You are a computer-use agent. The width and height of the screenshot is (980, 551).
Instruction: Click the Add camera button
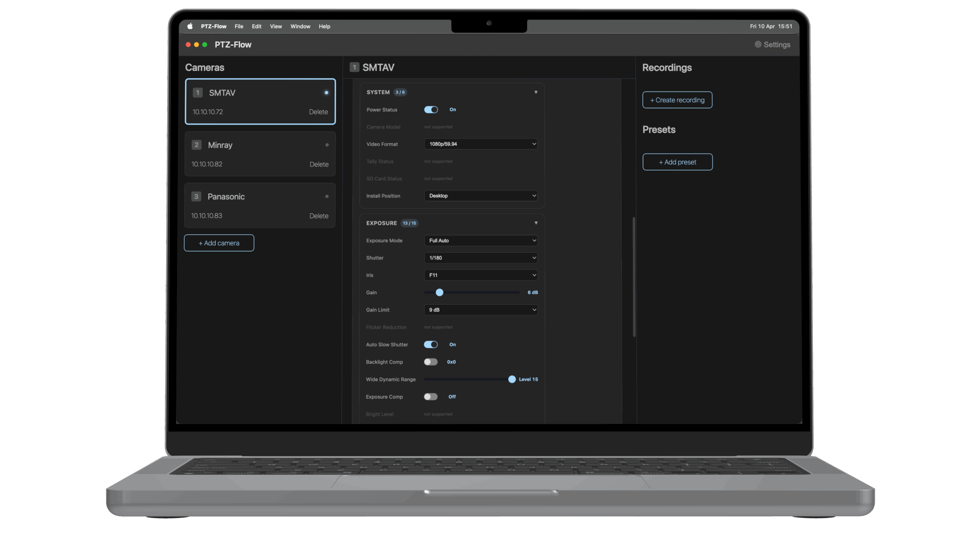219,243
